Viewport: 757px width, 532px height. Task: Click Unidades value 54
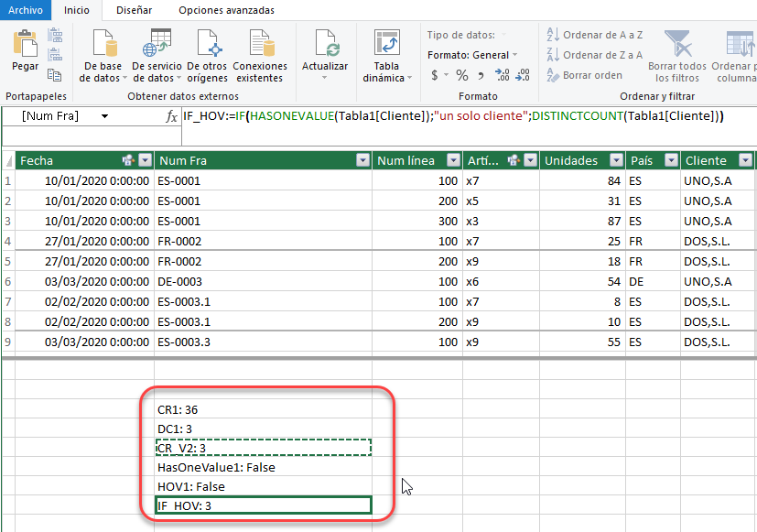coord(582,281)
